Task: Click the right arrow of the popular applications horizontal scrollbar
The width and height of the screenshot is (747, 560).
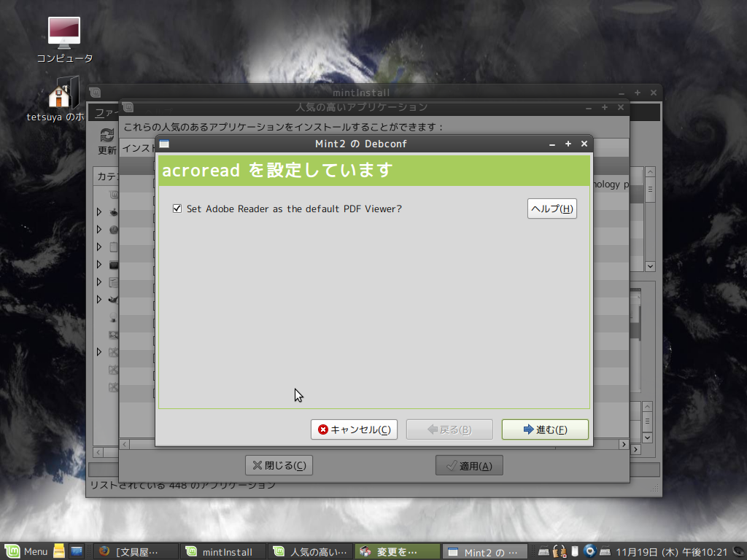Action: (624, 444)
